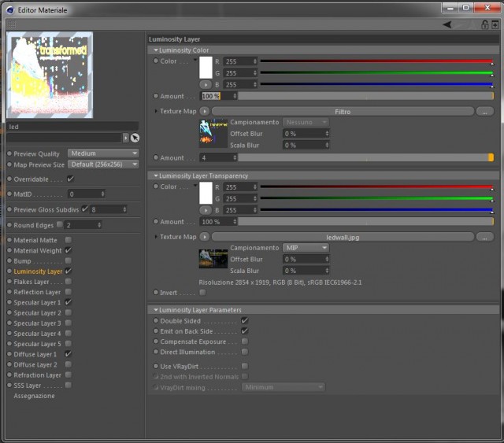Select the Flakes Layer channel
Screen dimensions: 504x443
coord(31,282)
